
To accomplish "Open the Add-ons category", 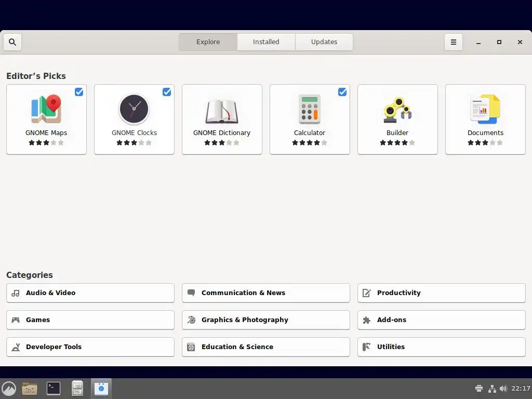I will pos(442,320).
